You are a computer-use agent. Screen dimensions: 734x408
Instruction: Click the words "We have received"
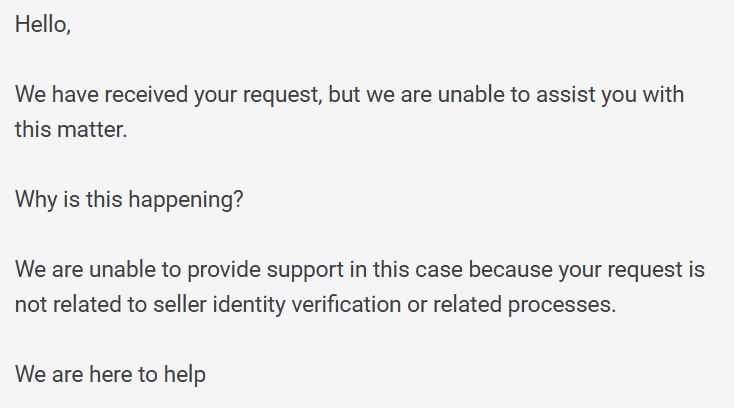click(102, 95)
